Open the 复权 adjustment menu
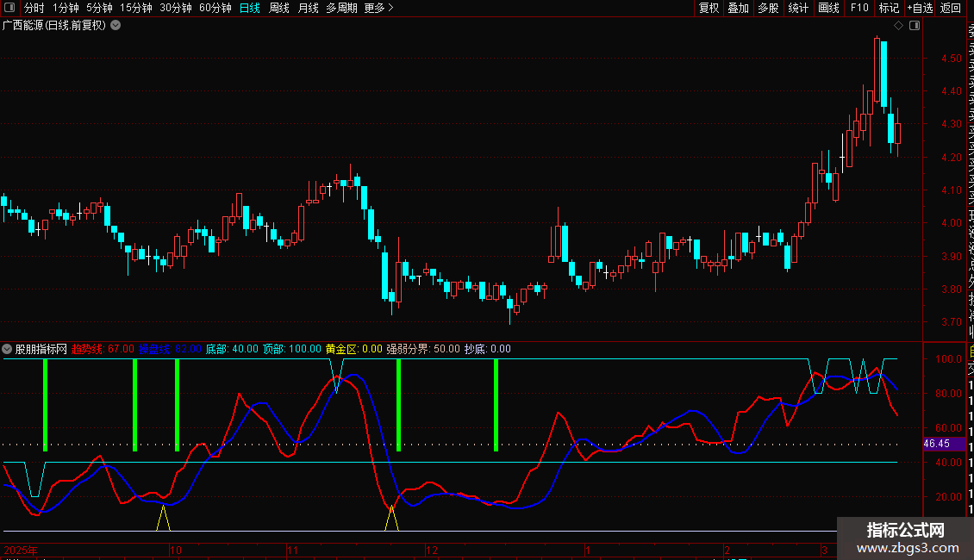 tap(709, 8)
